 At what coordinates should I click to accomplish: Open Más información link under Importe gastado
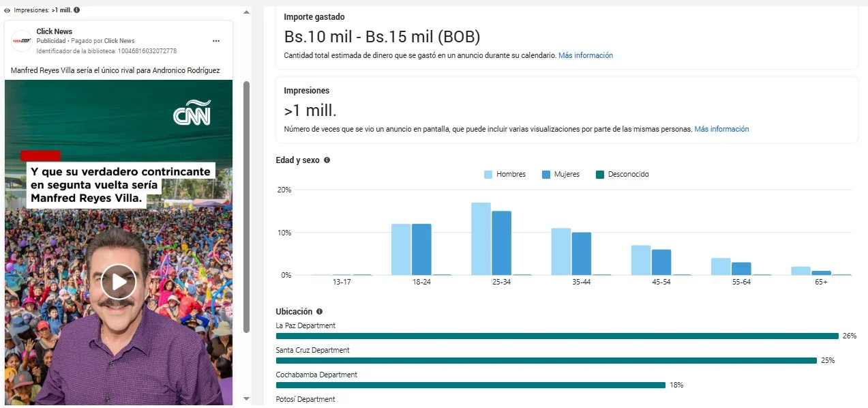pos(585,55)
